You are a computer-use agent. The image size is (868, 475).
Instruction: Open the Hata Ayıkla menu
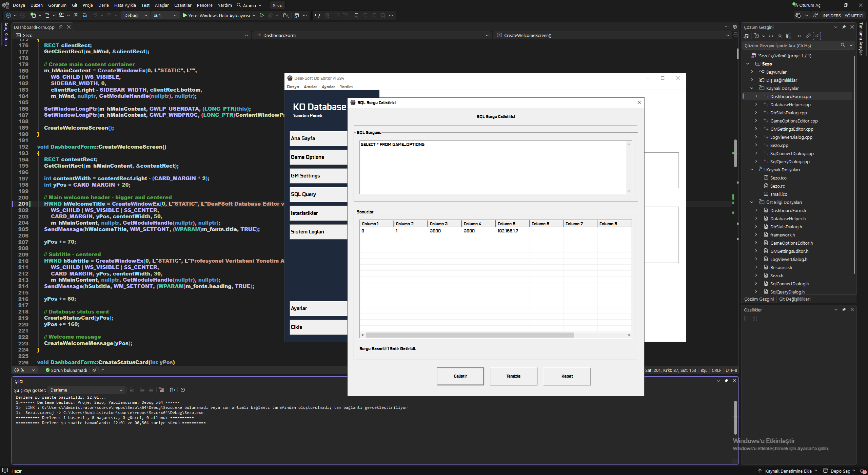(x=125, y=5)
